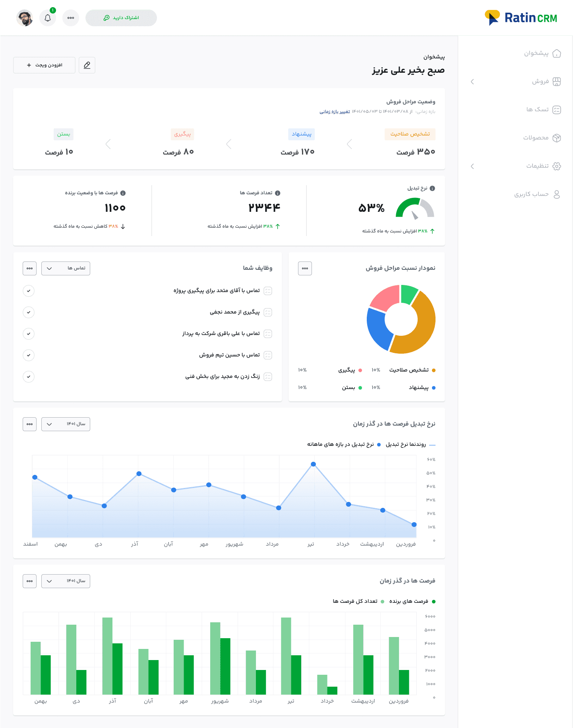Click the Ratin CRM logo
Viewport: 573px width, 728px height.
tap(521, 18)
